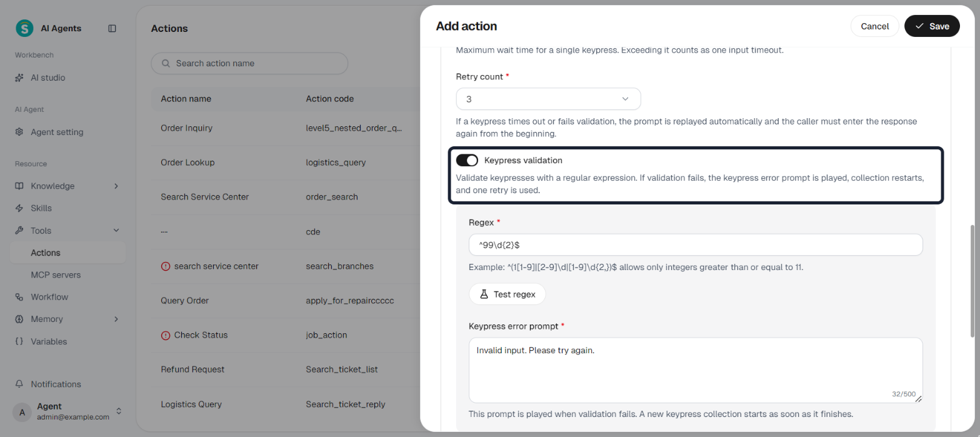Viewport: 980px width, 437px height.
Task: Click warning icon beside Check Status
Action: 166,335
